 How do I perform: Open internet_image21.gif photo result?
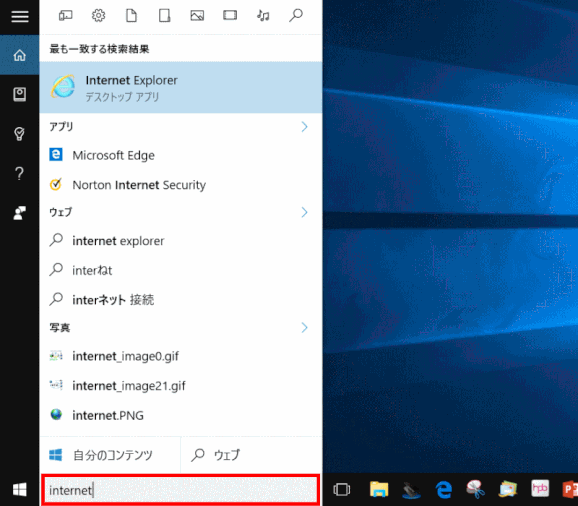pyautogui.click(x=181, y=385)
